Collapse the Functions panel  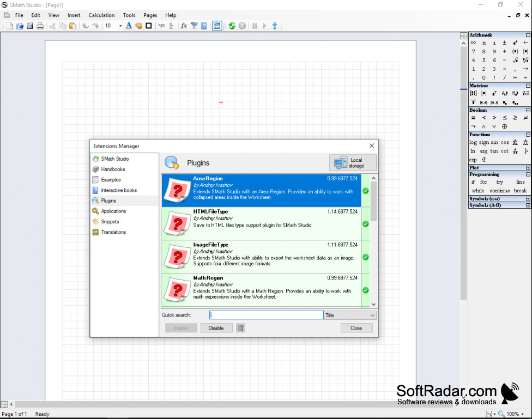click(x=528, y=135)
